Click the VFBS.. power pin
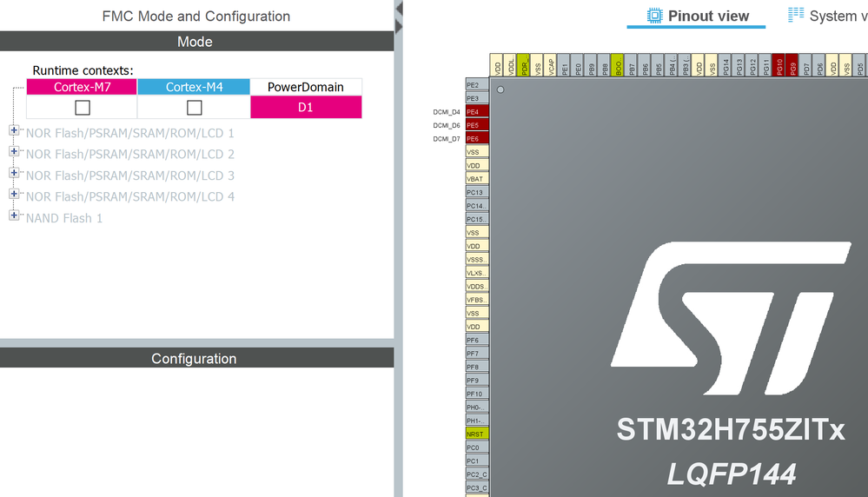 coord(477,300)
